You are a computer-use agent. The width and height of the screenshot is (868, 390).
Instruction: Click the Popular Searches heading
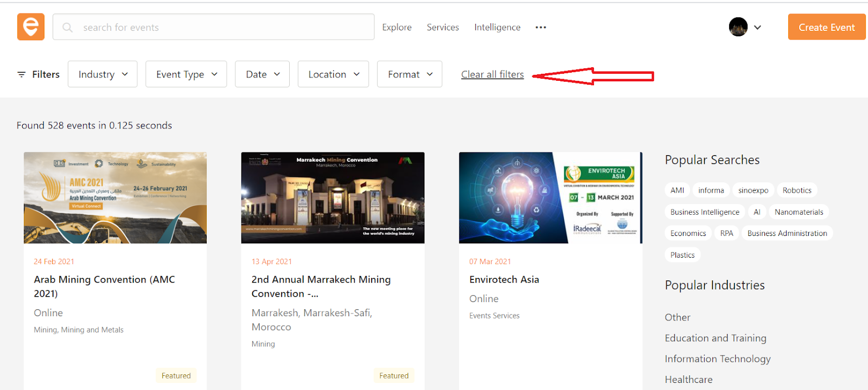pos(712,160)
